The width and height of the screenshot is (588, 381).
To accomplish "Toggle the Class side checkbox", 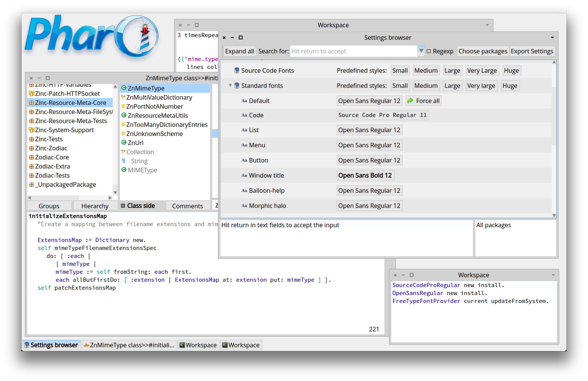I will click(123, 206).
